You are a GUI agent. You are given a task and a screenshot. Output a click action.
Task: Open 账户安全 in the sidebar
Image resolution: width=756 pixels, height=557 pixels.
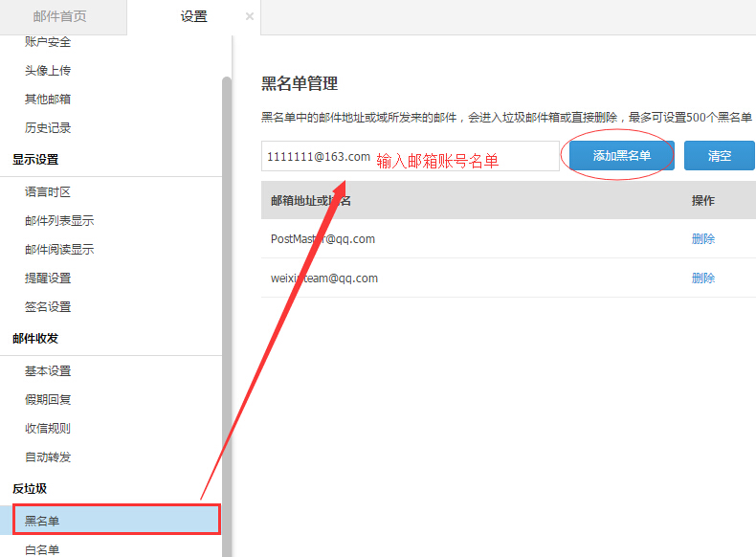pyautogui.click(x=48, y=42)
